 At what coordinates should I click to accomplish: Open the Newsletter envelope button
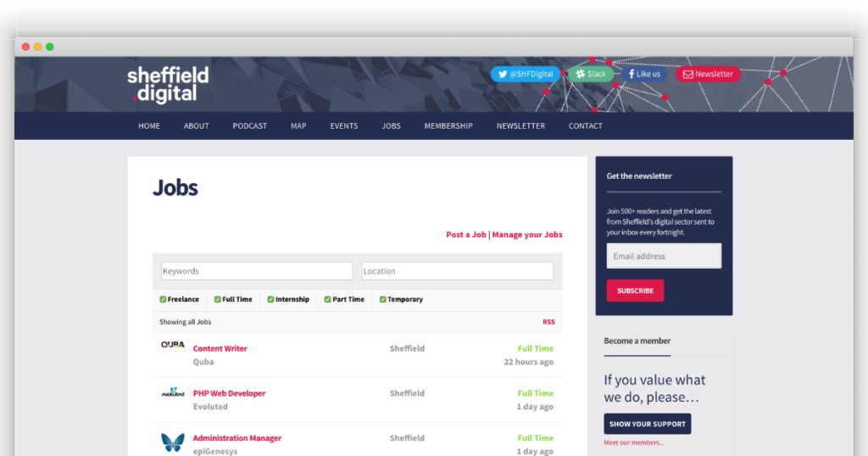coord(708,74)
